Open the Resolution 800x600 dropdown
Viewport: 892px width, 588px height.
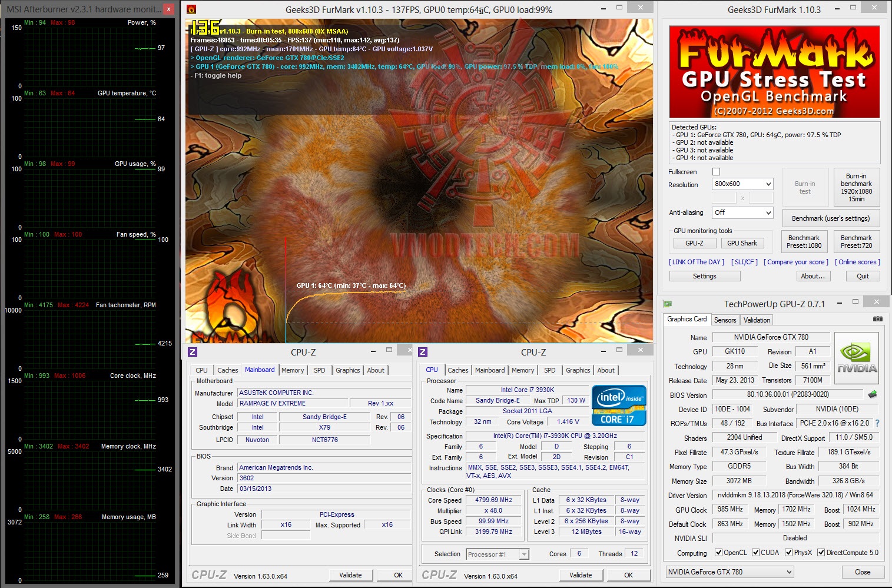(x=742, y=184)
